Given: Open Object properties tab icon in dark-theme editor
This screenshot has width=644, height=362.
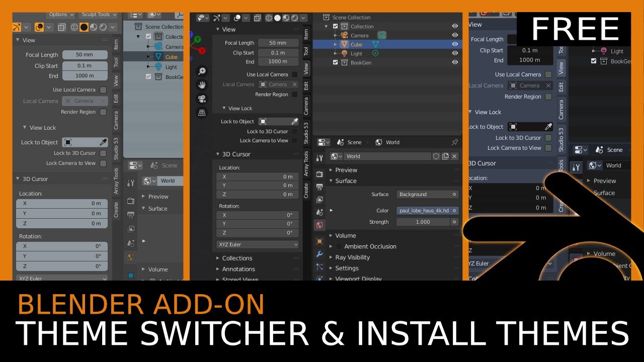Looking at the screenshot, I should click(319, 241).
